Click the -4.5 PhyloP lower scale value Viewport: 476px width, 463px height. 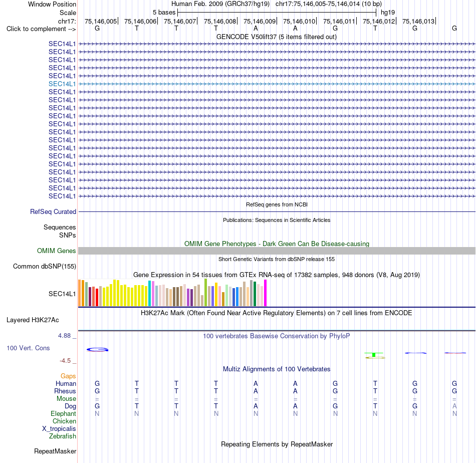point(65,361)
